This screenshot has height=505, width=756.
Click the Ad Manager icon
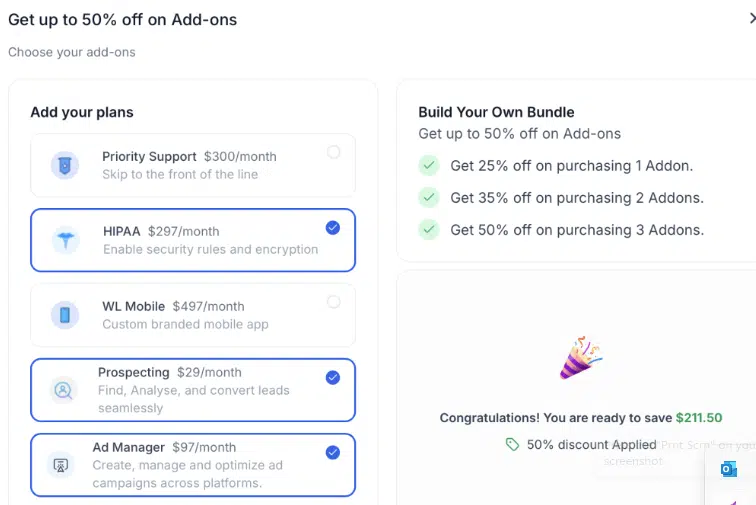(60, 465)
